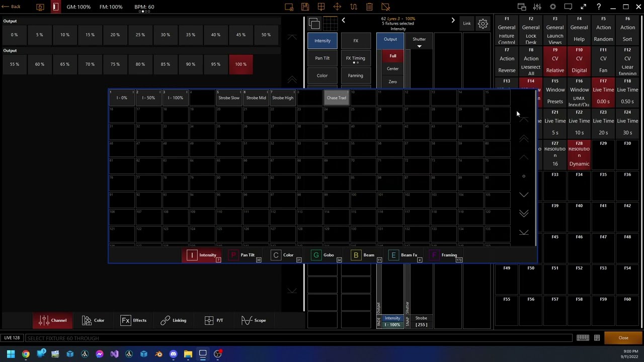Select preset I - 50%
The height and width of the screenshot is (362, 644).
[148, 98]
